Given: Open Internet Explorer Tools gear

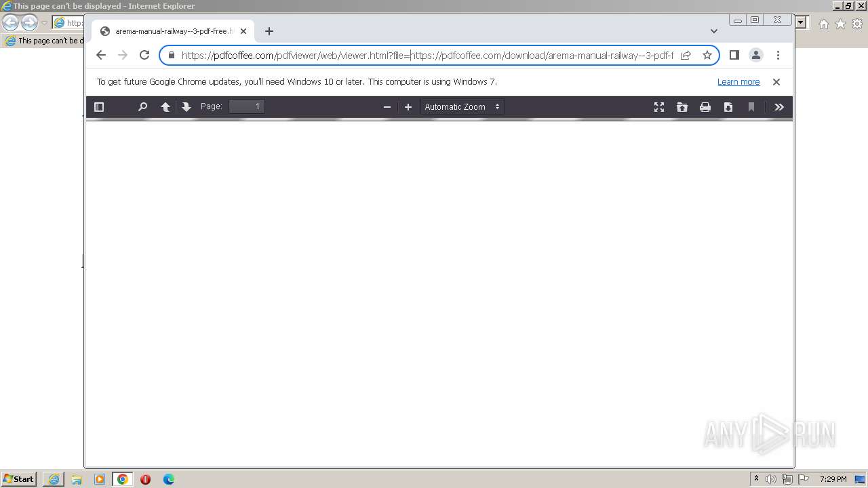Looking at the screenshot, I should coord(857,24).
